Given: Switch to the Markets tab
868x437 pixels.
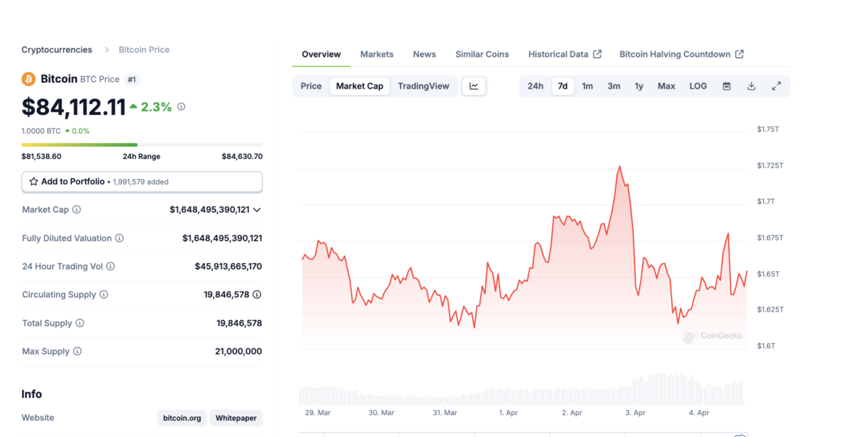Looking at the screenshot, I should 377,54.
